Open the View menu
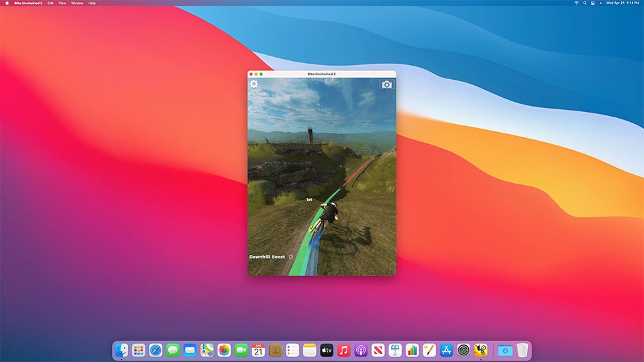The image size is (644, 362). [x=62, y=3]
